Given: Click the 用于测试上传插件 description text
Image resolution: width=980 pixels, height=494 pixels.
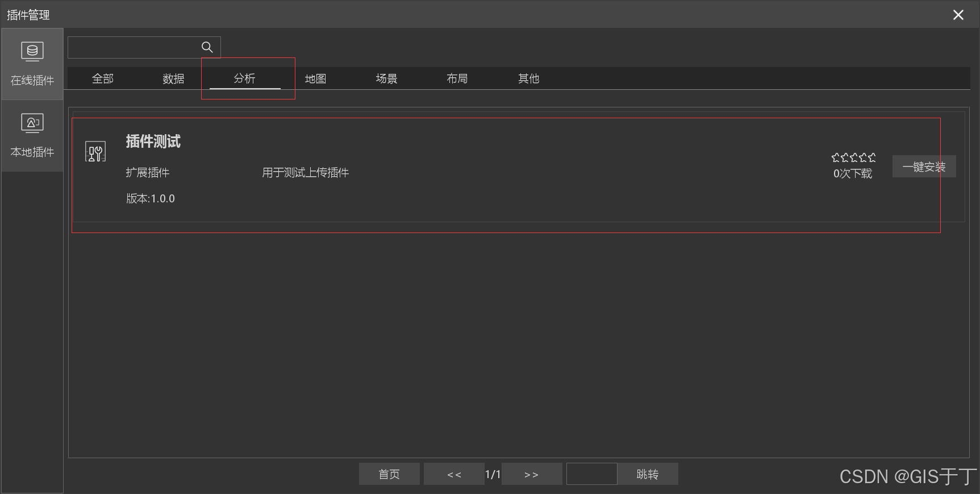Looking at the screenshot, I should 306,172.
